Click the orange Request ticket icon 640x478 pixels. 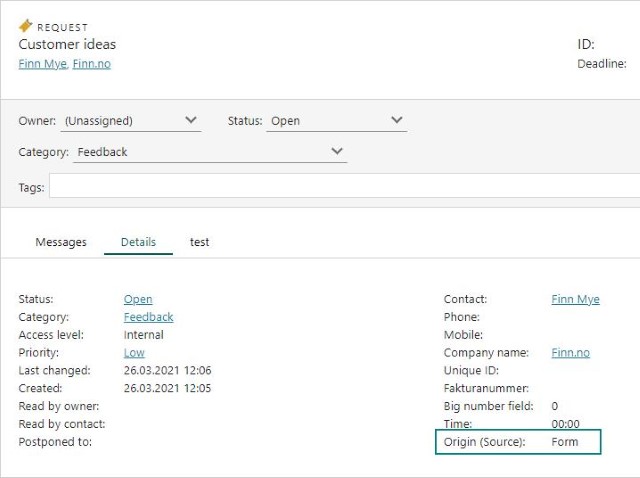25,26
